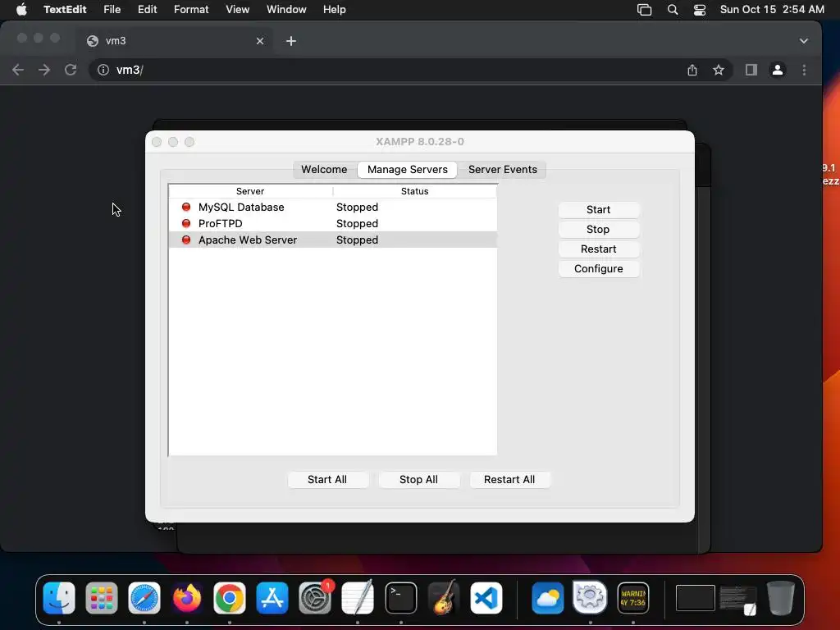Open Spotlight search in the menu bar
This screenshot has width=840, height=630.
[673, 10]
